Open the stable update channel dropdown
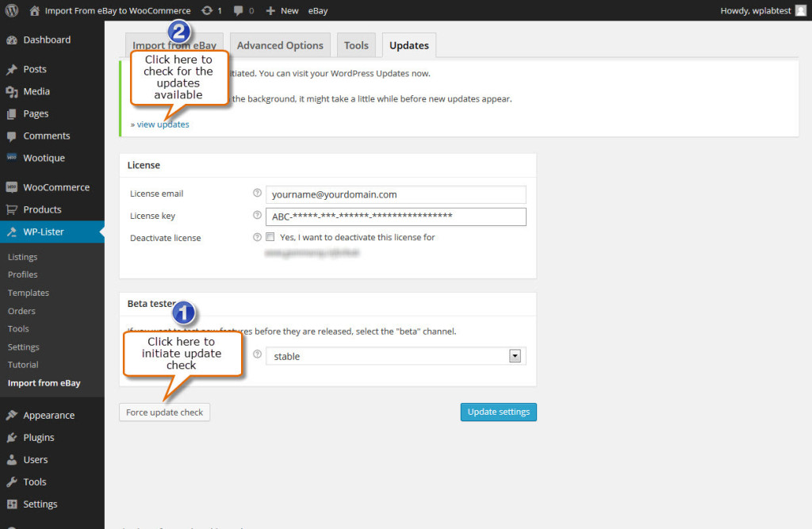This screenshot has width=812, height=529. tap(396, 356)
